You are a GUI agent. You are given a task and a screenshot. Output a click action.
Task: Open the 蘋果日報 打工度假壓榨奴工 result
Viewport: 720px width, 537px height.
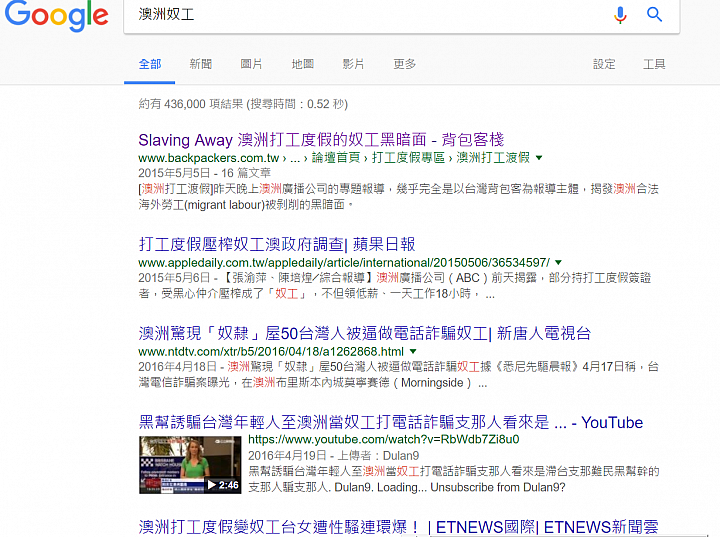[277, 244]
